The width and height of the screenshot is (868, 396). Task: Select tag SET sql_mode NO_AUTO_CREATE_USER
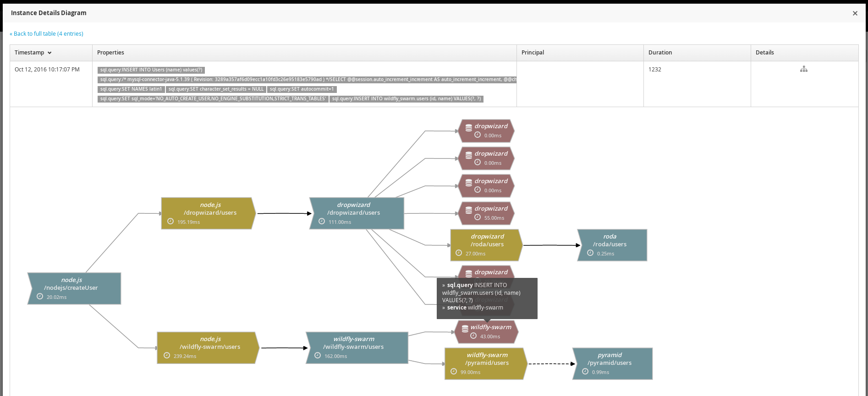tap(213, 99)
